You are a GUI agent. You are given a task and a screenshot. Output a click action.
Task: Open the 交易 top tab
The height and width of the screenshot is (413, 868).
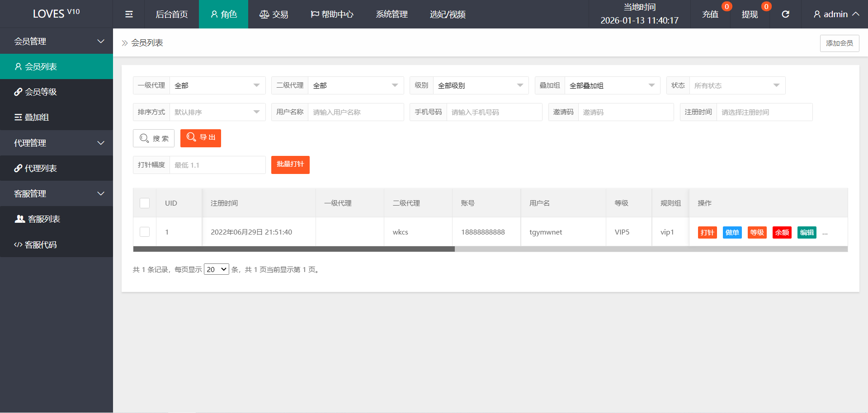[x=274, y=14]
